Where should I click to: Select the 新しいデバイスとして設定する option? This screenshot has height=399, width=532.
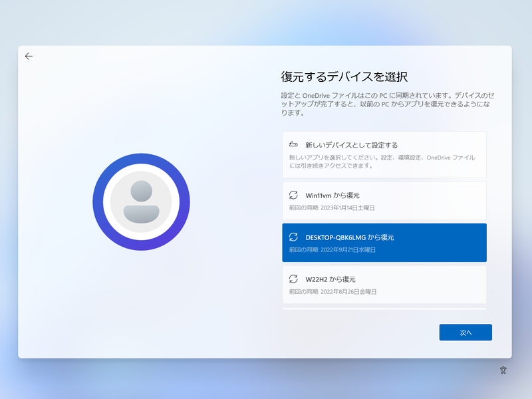click(386, 154)
